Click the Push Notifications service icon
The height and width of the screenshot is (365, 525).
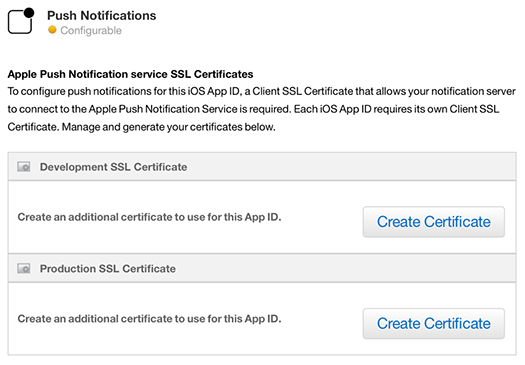coord(21,21)
